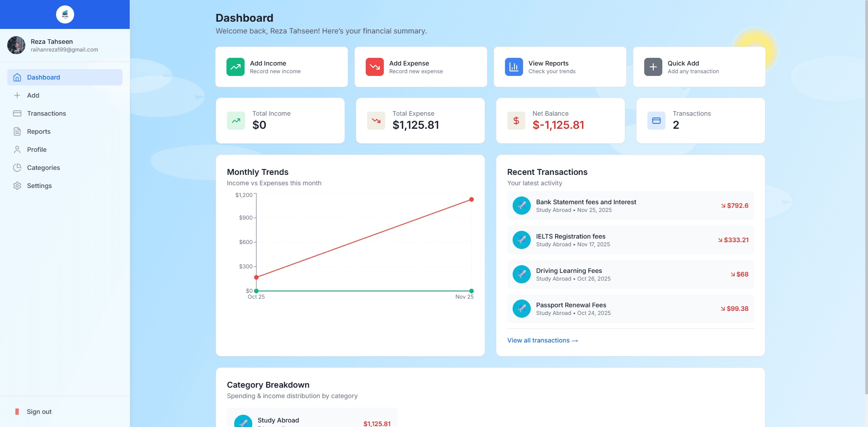This screenshot has height=427, width=868.
Task: Click the Transactions count value 2
Action: pyautogui.click(x=676, y=125)
